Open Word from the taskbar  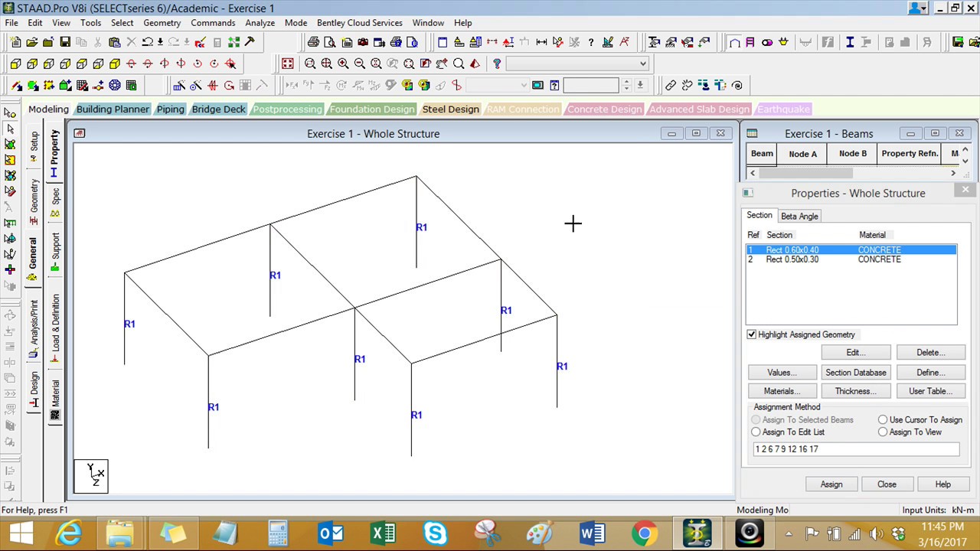592,533
